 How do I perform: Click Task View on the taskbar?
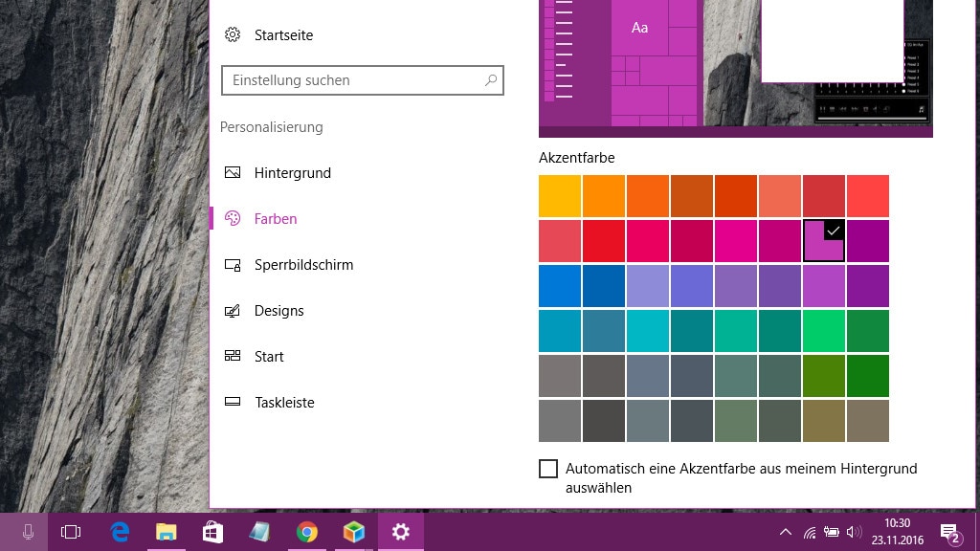(71, 532)
